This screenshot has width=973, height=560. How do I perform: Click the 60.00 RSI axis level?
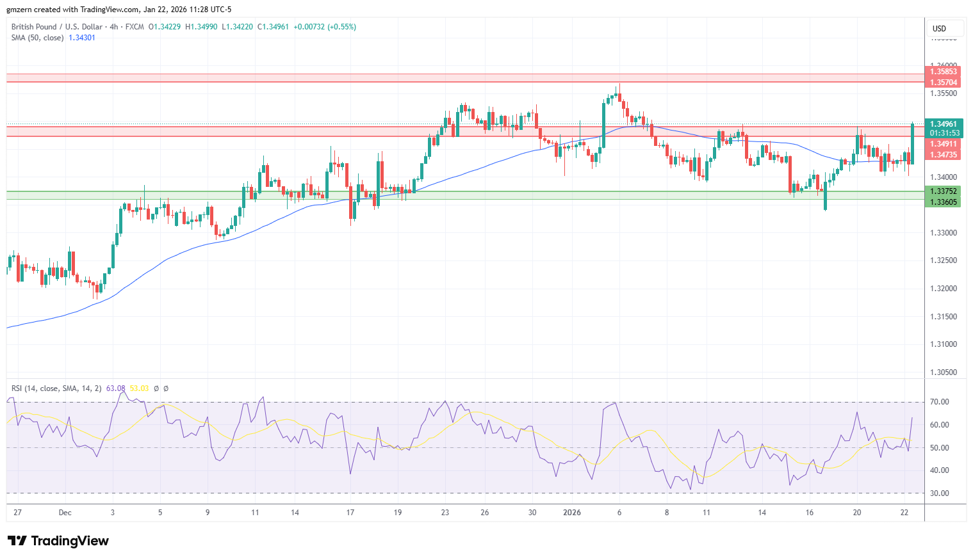coord(940,425)
